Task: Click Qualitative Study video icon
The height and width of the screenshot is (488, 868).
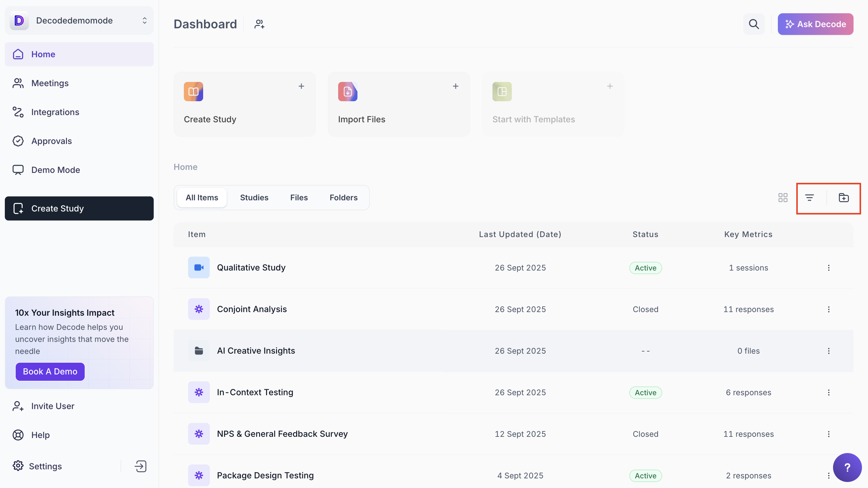Action: click(x=199, y=267)
